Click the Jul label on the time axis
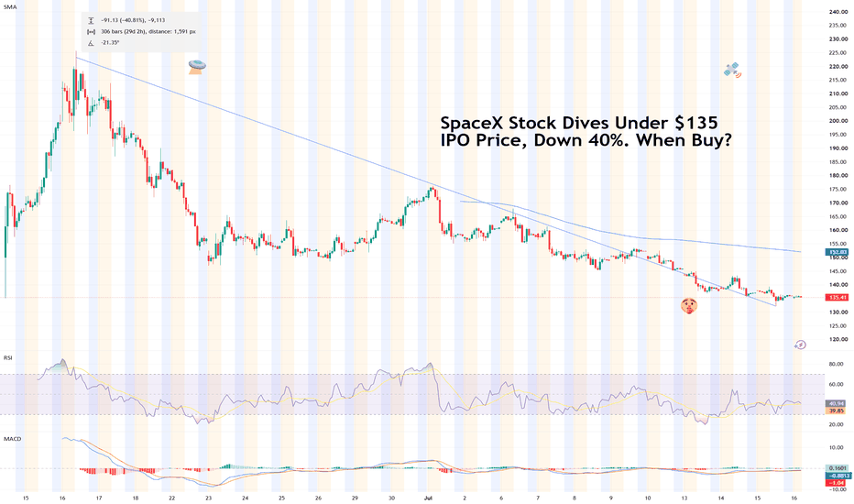The width and height of the screenshot is (854, 504). click(428, 498)
